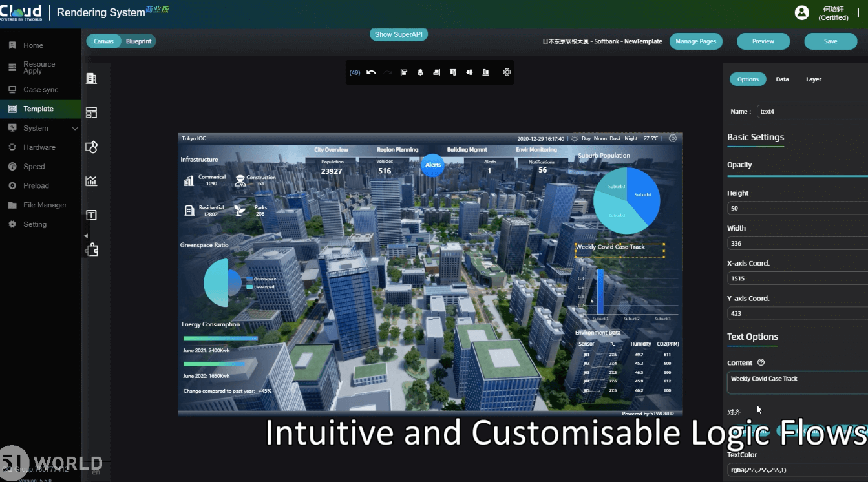This screenshot has width=868, height=482.
Task: Open the building components panel icon
Action: click(x=91, y=78)
